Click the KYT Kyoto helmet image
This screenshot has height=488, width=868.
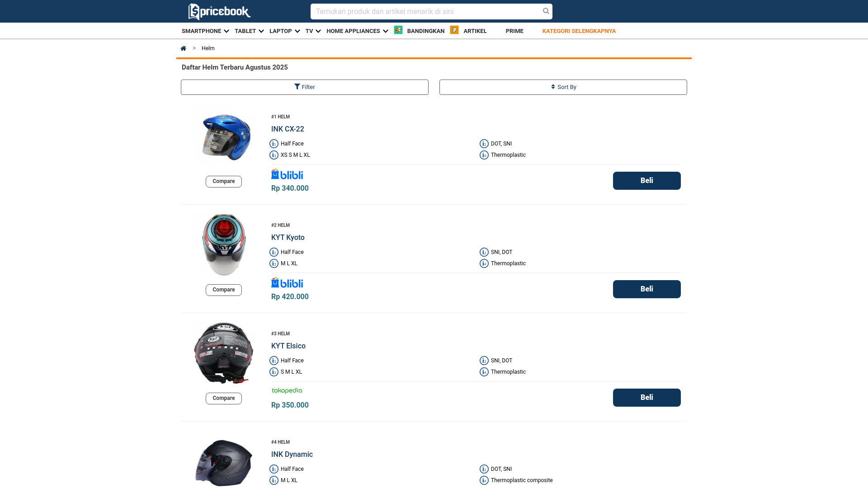click(224, 244)
